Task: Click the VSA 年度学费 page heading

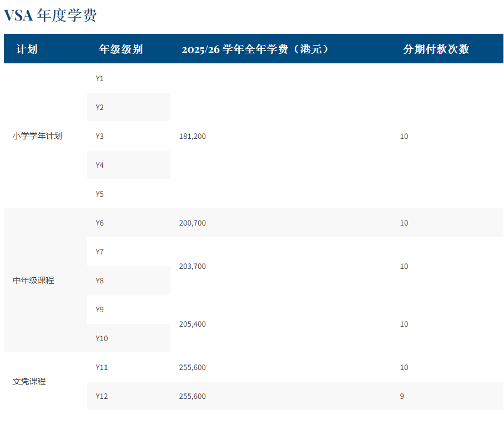Action: (x=51, y=16)
